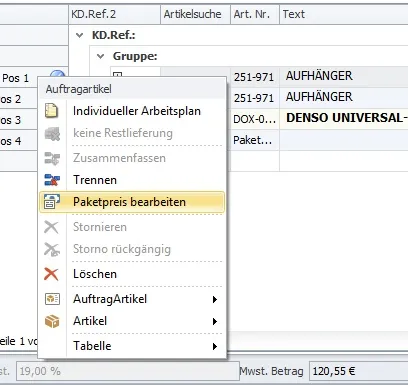The height and width of the screenshot is (385, 408).
Task: Click the DENSO UNIVERSAL text cell
Action: 344,118
